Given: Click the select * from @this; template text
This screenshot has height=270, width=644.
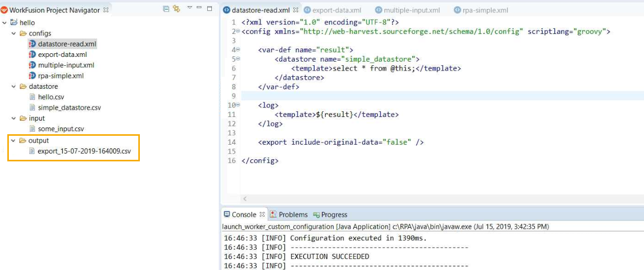Looking at the screenshot, I should [x=374, y=68].
